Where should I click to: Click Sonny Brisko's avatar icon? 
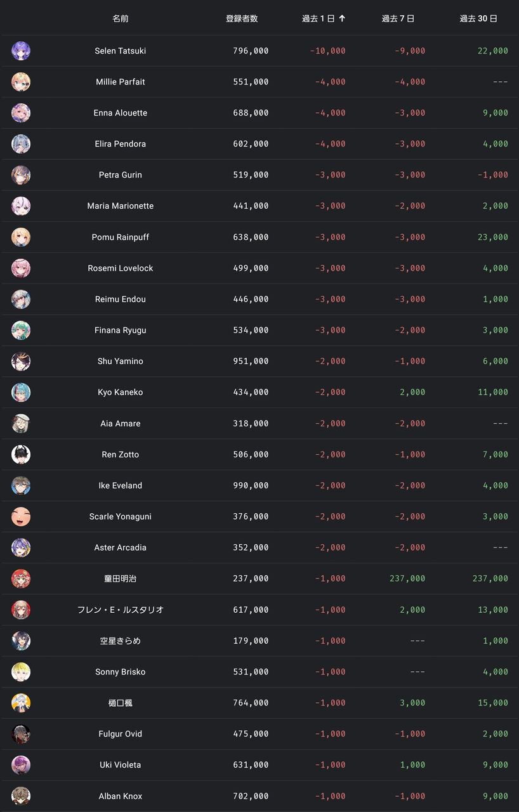pyautogui.click(x=21, y=672)
